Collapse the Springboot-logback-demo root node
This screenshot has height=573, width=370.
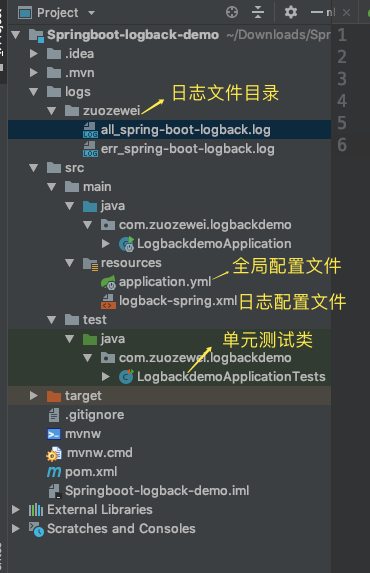16,35
